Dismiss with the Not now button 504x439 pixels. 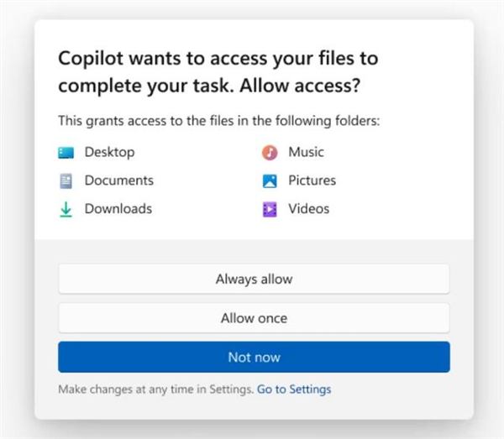pos(254,357)
